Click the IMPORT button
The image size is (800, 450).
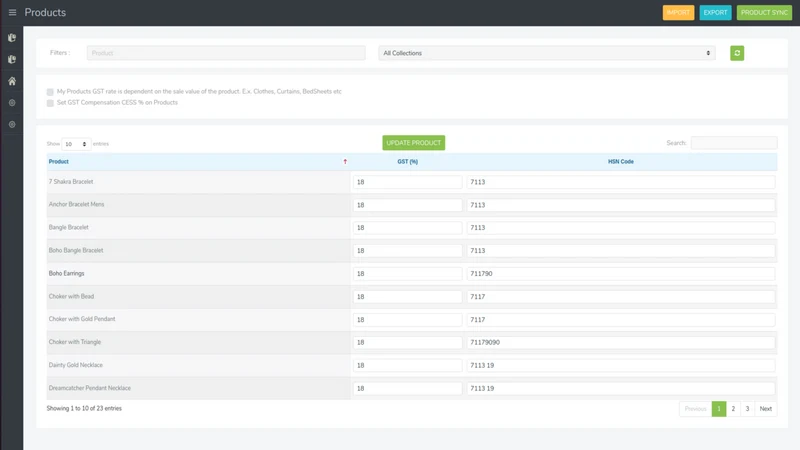(x=678, y=13)
